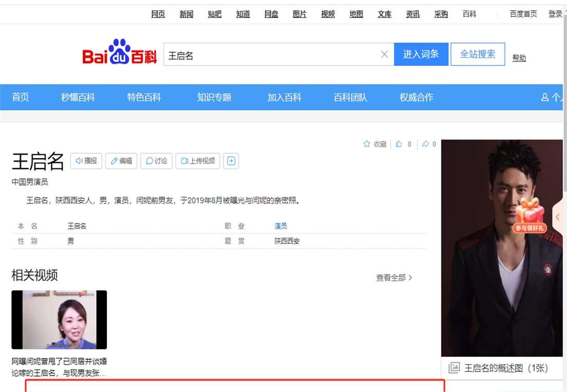Click the 中国男演员 subtitle text
The width and height of the screenshot is (567, 392).
click(30, 182)
